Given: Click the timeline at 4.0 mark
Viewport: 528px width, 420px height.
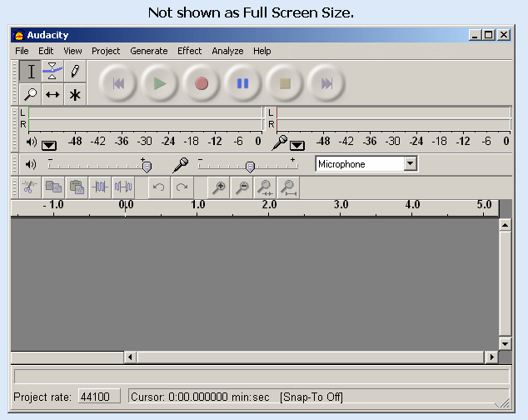Looking at the screenshot, I should [412, 205].
